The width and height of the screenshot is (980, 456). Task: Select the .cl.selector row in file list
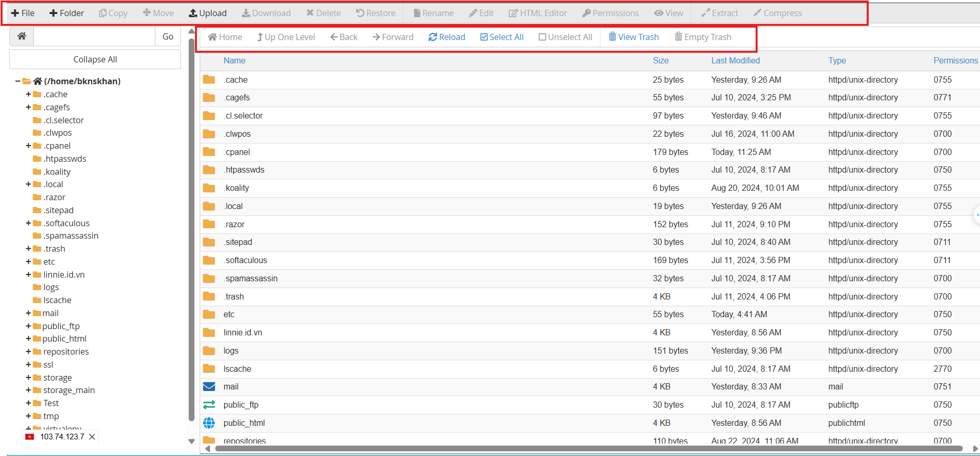pos(590,115)
